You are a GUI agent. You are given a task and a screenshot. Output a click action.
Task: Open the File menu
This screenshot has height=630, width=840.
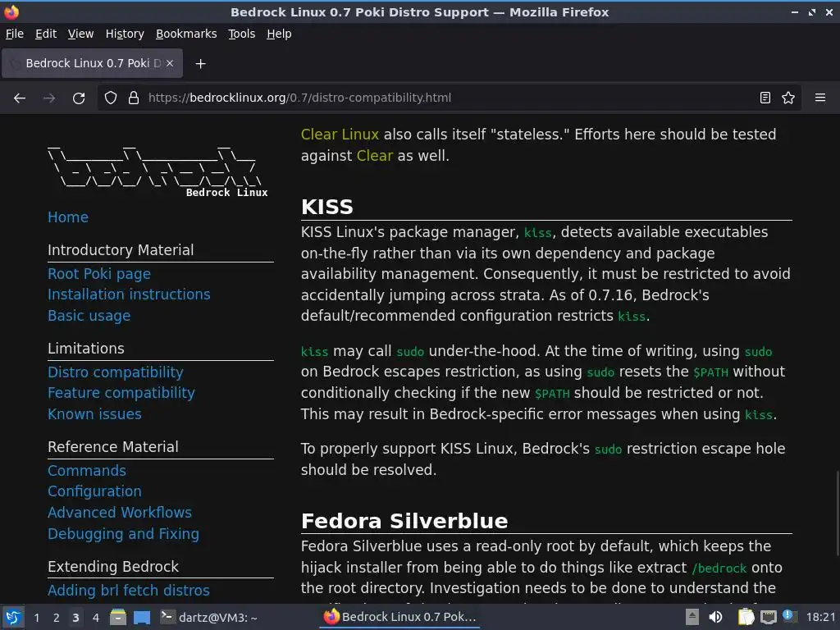[x=15, y=34]
